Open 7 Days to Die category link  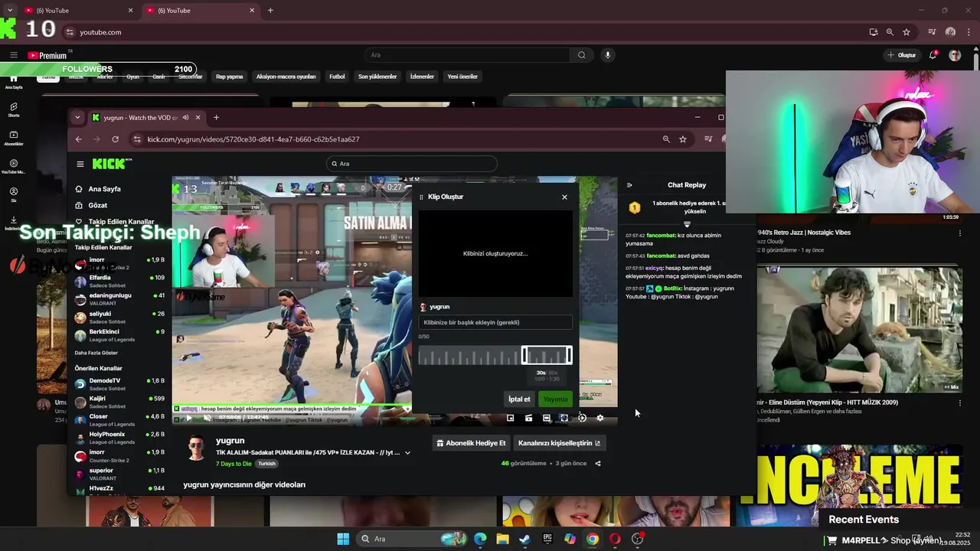[x=234, y=464]
